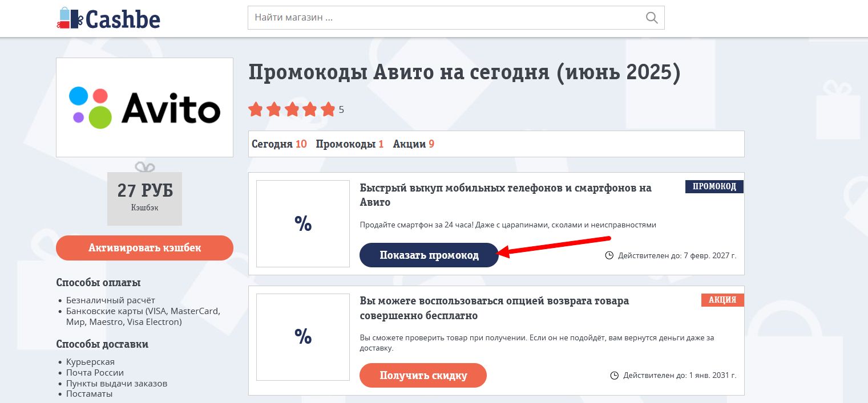
Task: Click the 'Курьерская' list item
Action: click(90, 362)
